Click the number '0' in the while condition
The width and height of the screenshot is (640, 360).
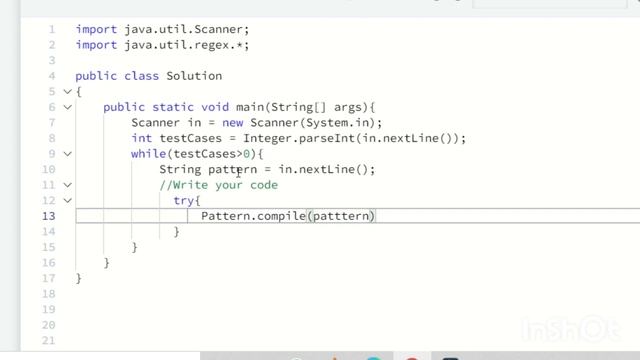tap(247, 154)
